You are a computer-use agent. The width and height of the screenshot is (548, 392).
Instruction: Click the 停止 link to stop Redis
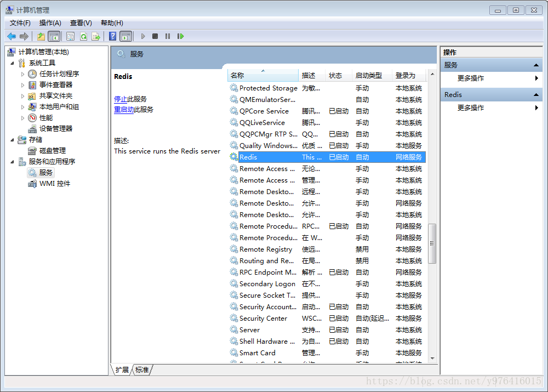[121, 99]
